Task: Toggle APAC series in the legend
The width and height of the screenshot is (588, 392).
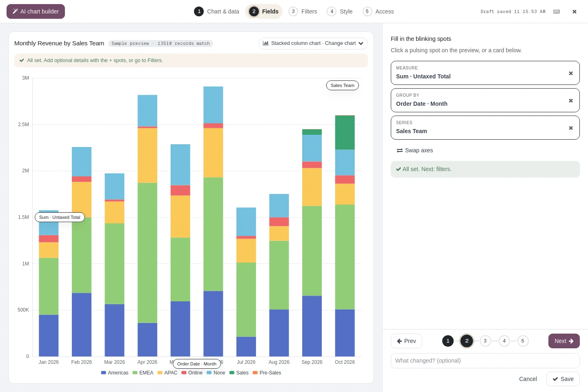Action: point(167,373)
